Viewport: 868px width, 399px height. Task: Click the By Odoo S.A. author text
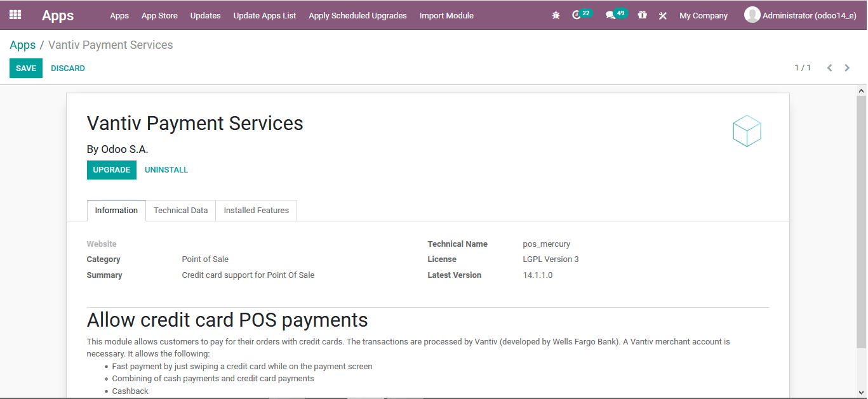pyautogui.click(x=117, y=149)
